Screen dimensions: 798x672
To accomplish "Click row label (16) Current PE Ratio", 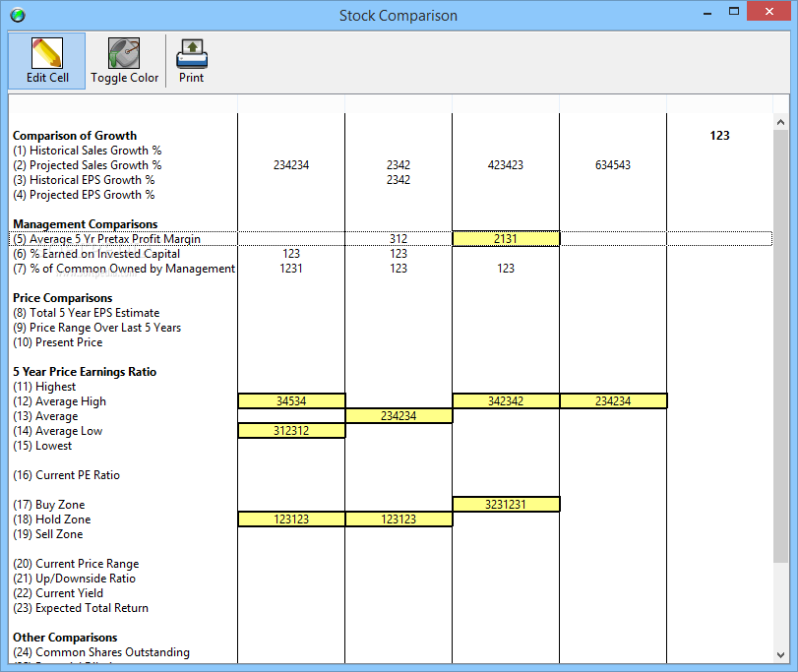I will (66, 474).
